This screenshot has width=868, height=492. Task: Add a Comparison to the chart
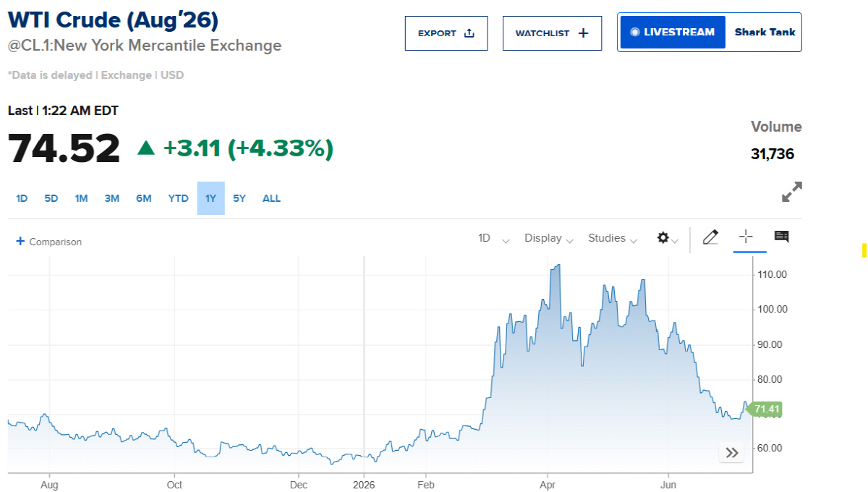point(49,242)
